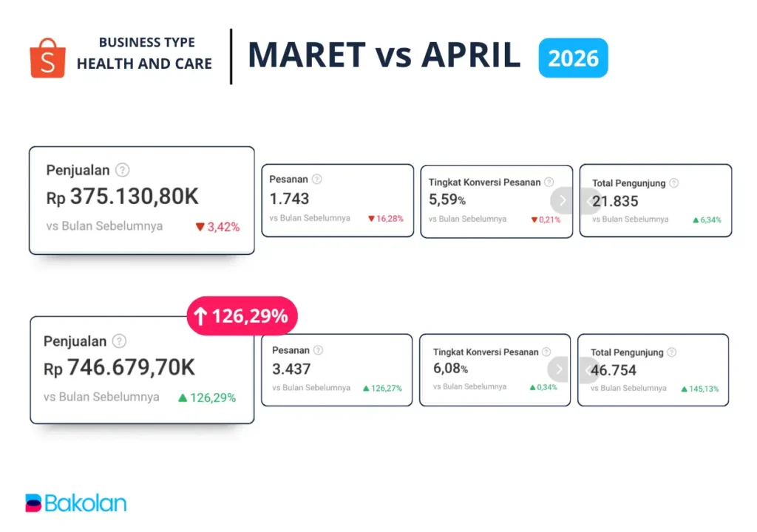Click help icon next to top Tingkat Konversi Pesanan

pos(549,182)
